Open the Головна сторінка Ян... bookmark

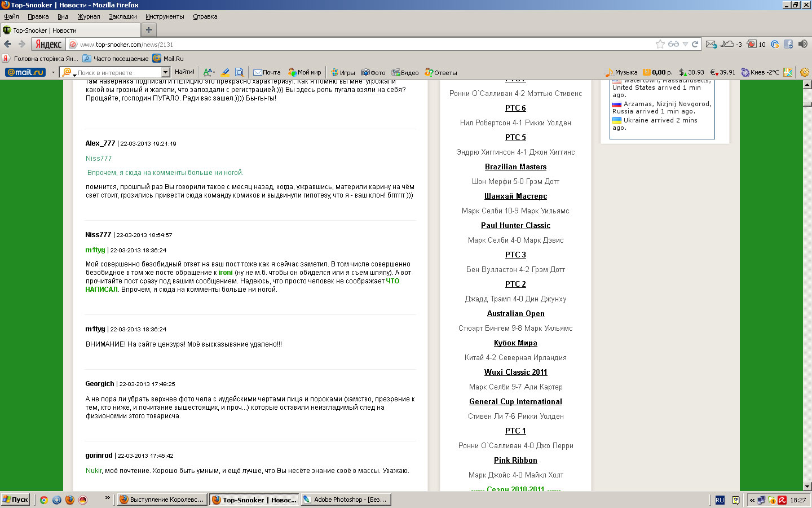point(41,58)
